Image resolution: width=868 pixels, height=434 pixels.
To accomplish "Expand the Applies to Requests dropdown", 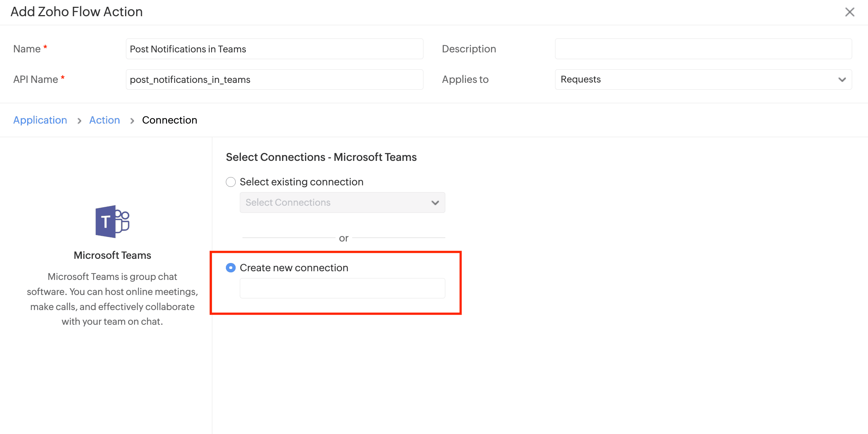I will point(703,79).
